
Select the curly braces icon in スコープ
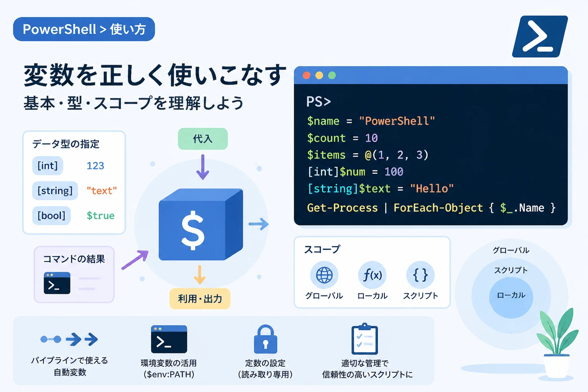click(420, 275)
